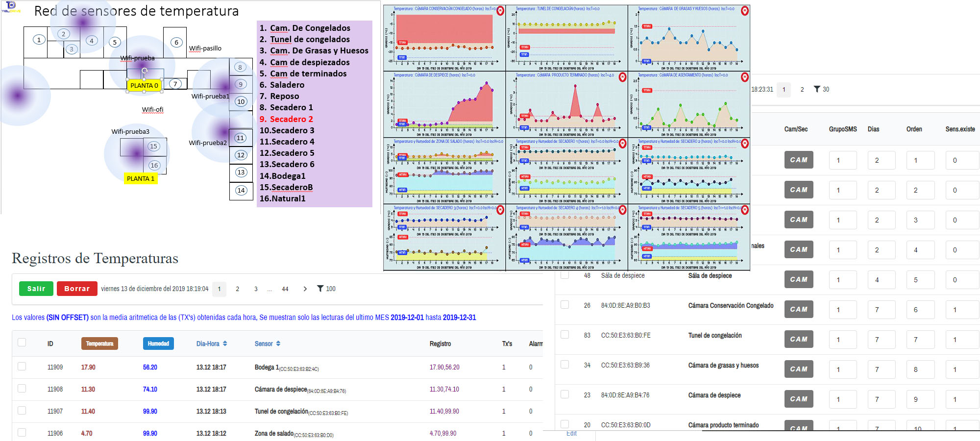Select sensor circle 6 on the floor plan
This screenshot has height=441, width=980.
click(x=176, y=43)
